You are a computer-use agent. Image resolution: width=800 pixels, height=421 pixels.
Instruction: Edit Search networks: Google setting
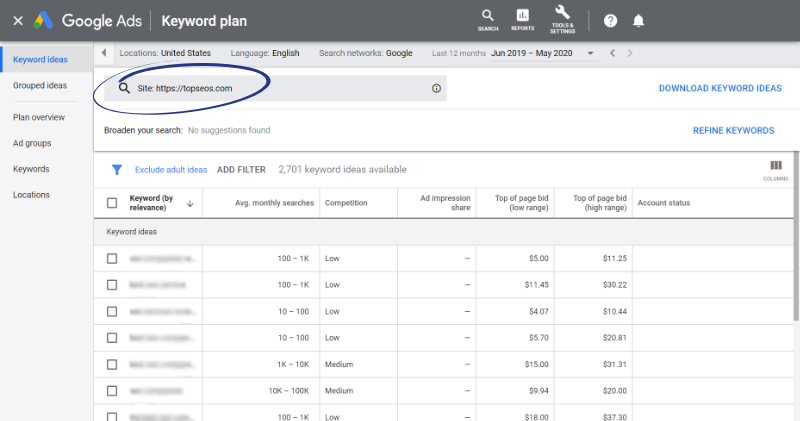pos(366,53)
